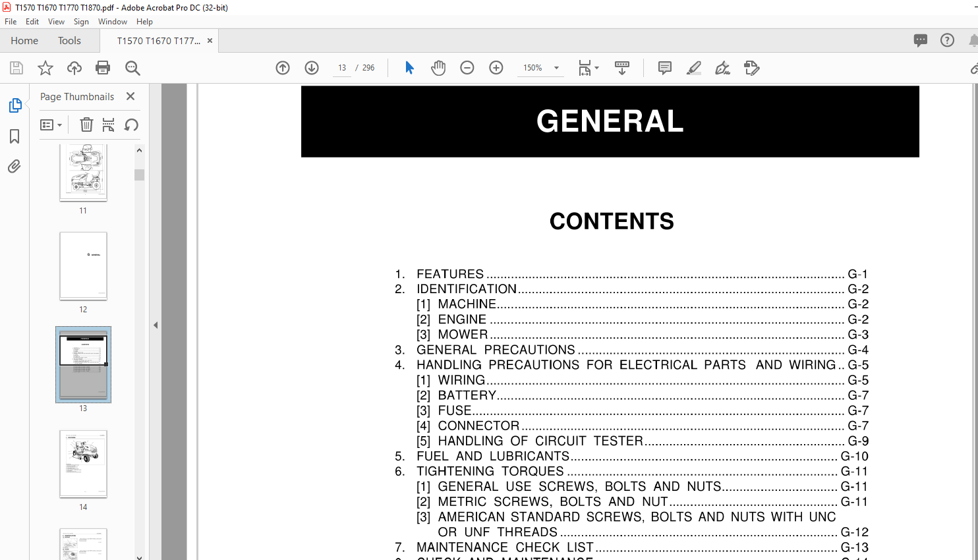The image size is (978, 560).
Task: Close the T1570 document tab
Action: 210,41
